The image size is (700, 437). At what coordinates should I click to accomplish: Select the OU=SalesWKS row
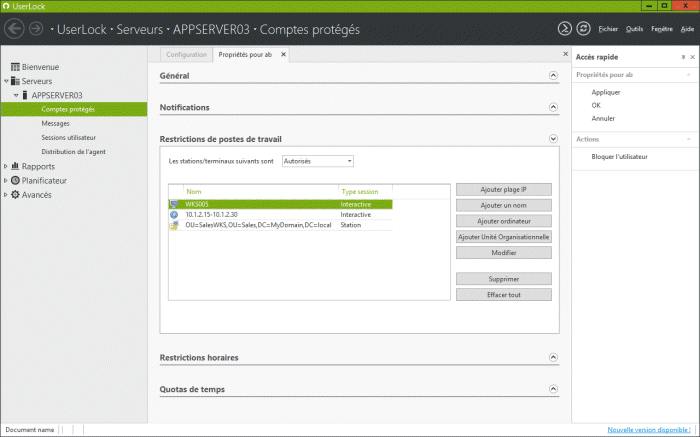(x=280, y=225)
